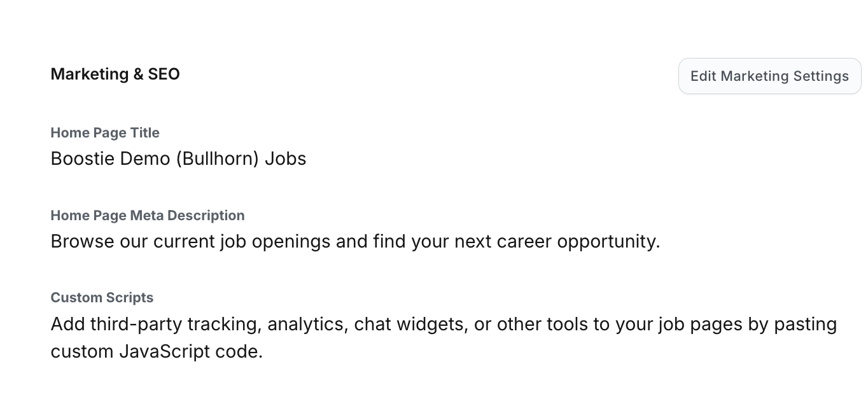868x406 pixels.
Task: Select the Home Page Title label
Action: click(105, 132)
